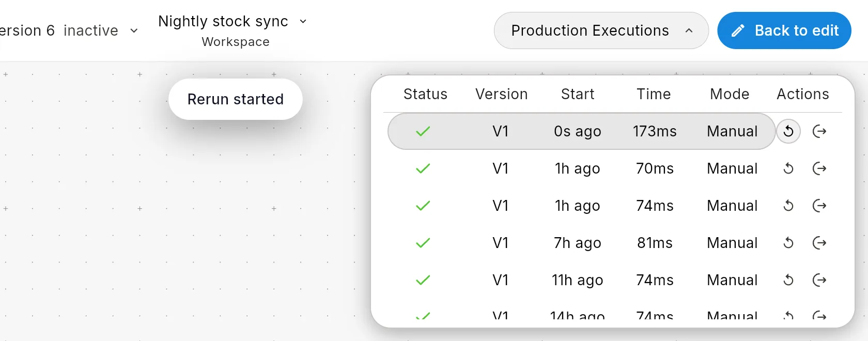Select the '0s ago' start cell

(x=578, y=132)
